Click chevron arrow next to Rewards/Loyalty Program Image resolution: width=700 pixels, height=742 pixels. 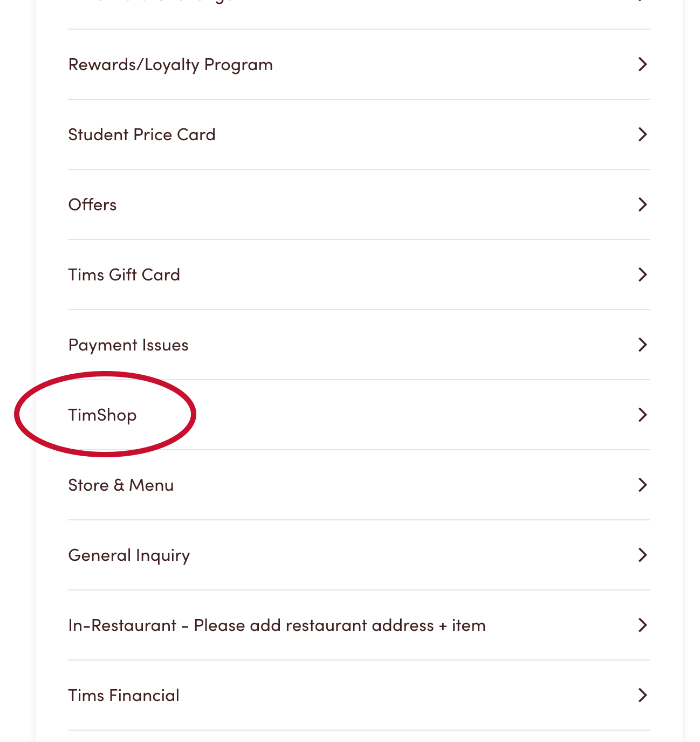click(x=642, y=65)
